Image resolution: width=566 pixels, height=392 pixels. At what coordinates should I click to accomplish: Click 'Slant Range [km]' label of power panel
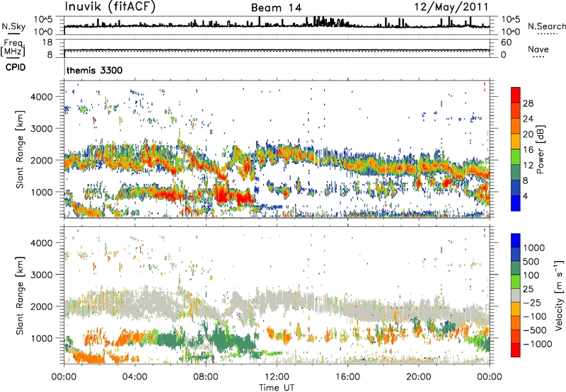(20, 149)
